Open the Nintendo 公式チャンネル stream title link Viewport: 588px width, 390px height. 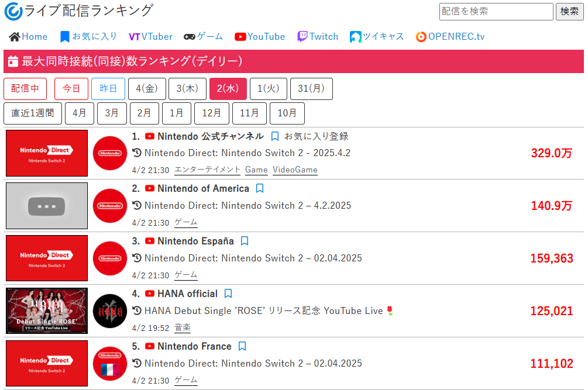click(247, 153)
